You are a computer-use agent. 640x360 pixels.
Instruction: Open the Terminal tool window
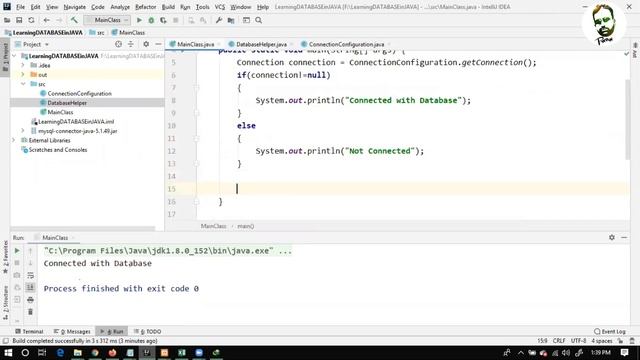click(x=29, y=331)
